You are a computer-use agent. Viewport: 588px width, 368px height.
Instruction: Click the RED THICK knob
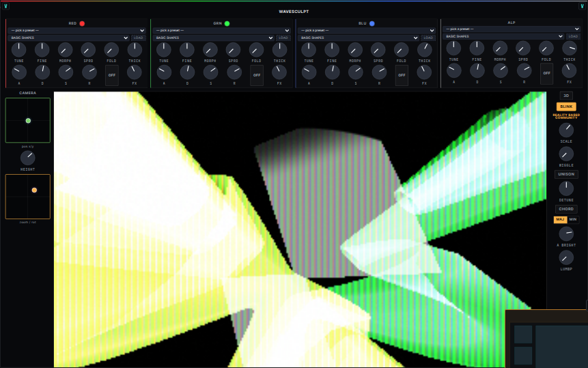tap(135, 50)
